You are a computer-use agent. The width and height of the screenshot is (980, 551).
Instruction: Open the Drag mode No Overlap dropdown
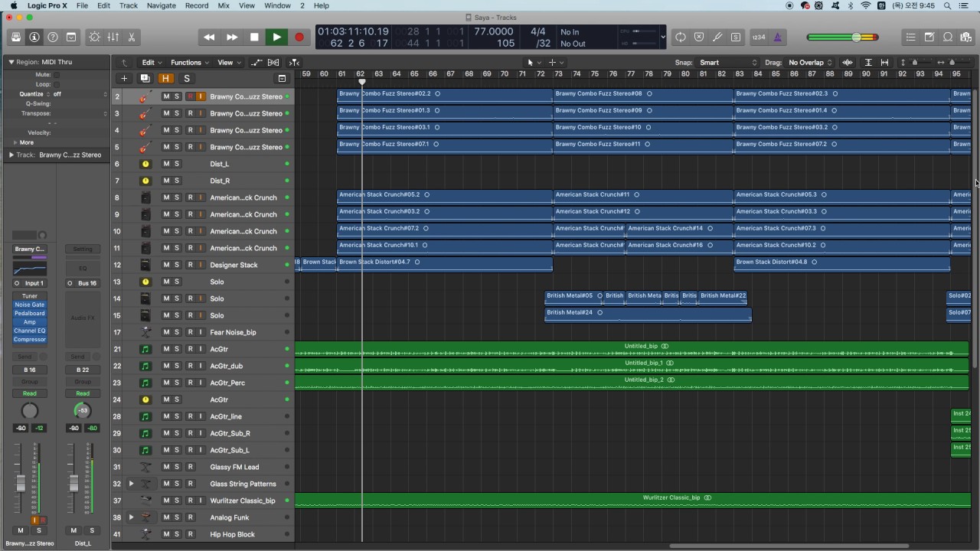click(x=810, y=63)
